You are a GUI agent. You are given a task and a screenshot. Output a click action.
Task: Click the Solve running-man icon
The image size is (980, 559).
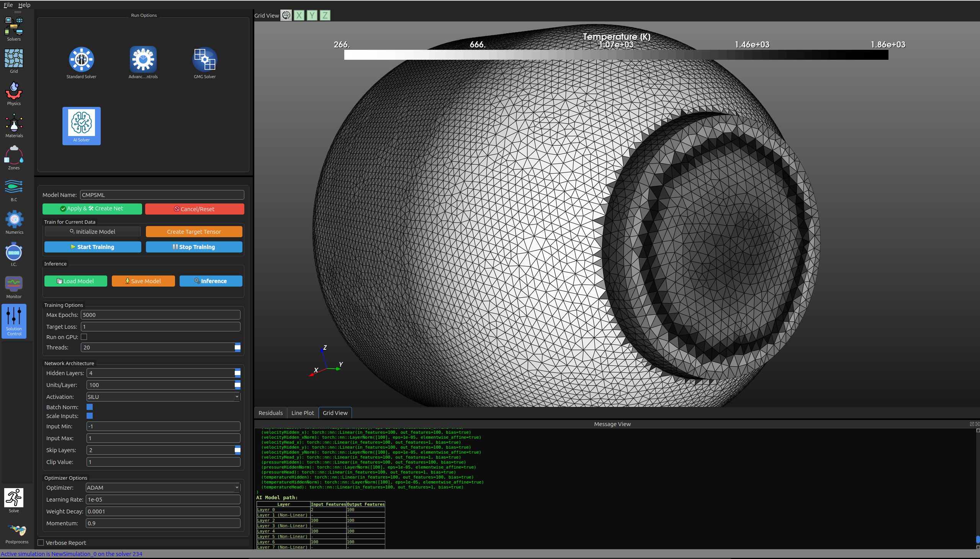coord(14,498)
